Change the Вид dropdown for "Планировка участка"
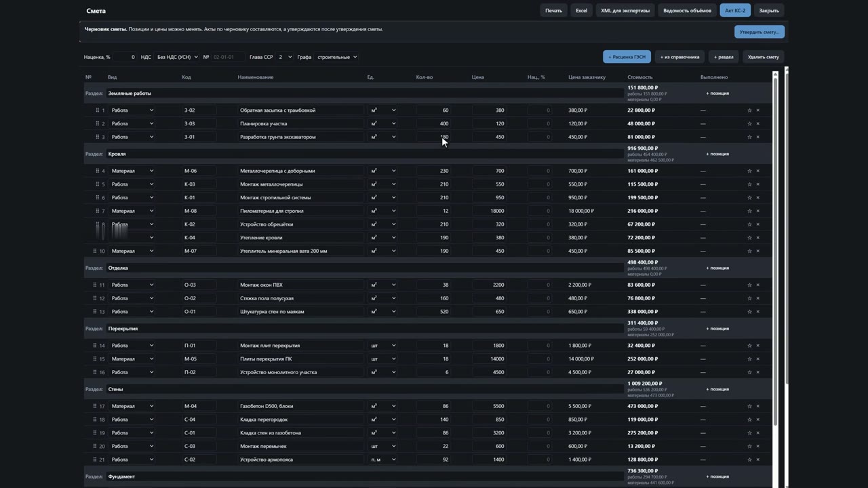868x488 pixels. (132, 123)
